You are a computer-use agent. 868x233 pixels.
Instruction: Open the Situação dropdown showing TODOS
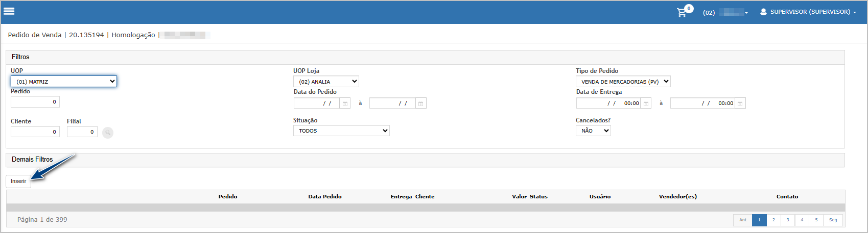pyautogui.click(x=341, y=131)
